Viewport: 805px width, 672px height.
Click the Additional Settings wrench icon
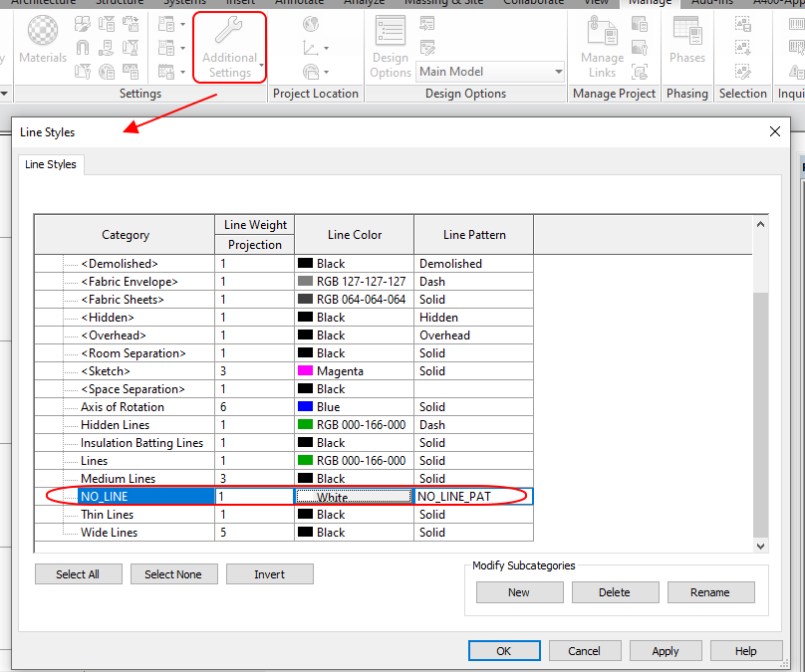[x=229, y=30]
